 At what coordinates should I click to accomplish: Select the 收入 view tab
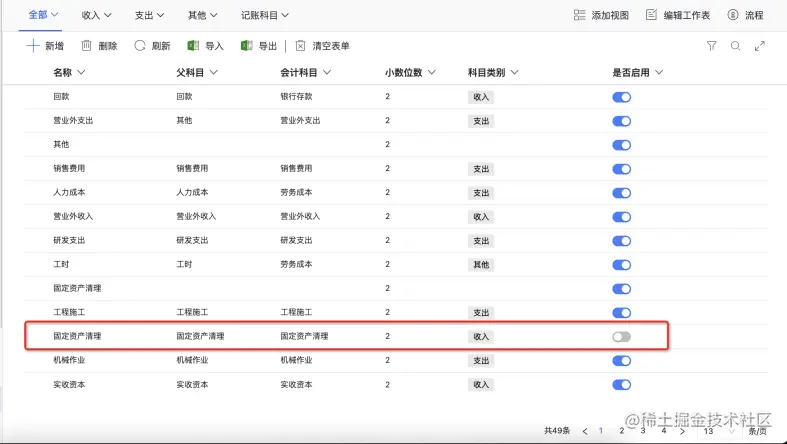(x=96, y=15)
